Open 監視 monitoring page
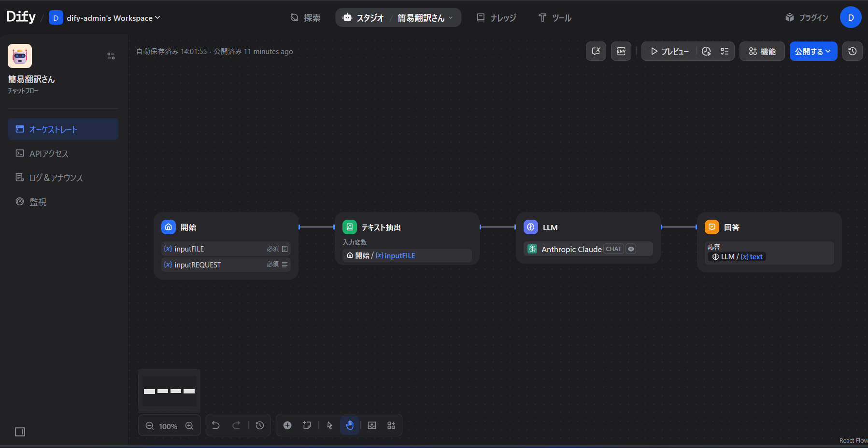 (63, 202)
